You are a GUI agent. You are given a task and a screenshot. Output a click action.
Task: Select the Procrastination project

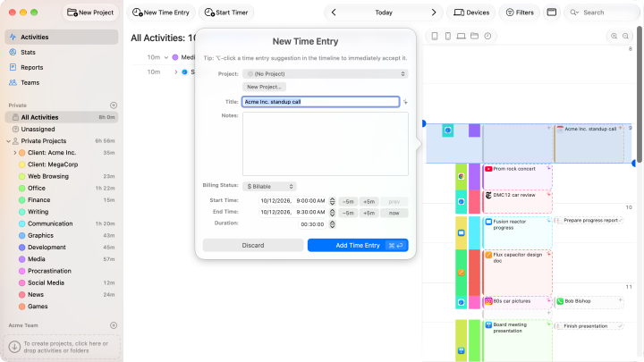(x=62, y=271)
